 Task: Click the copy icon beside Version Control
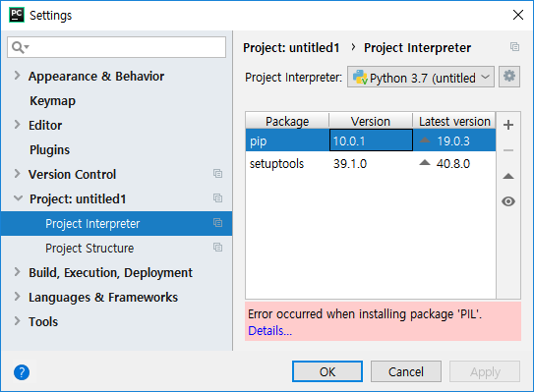(217, 174)
